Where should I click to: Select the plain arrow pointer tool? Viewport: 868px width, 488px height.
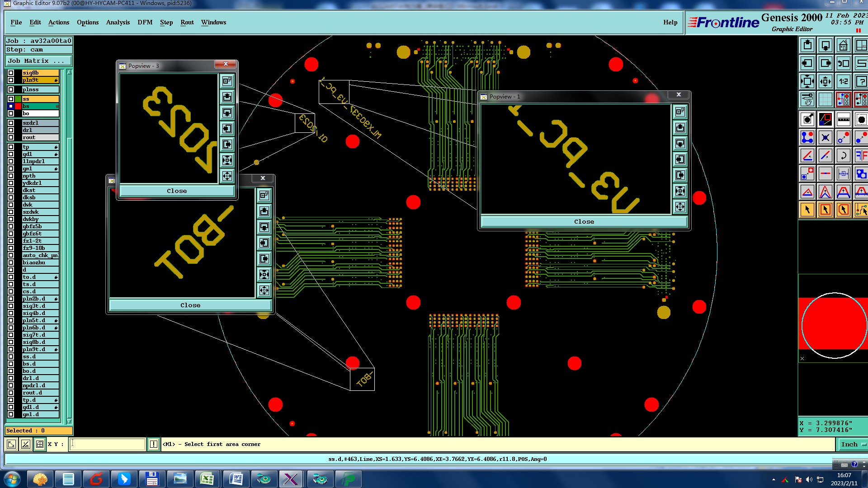[807, 210]
